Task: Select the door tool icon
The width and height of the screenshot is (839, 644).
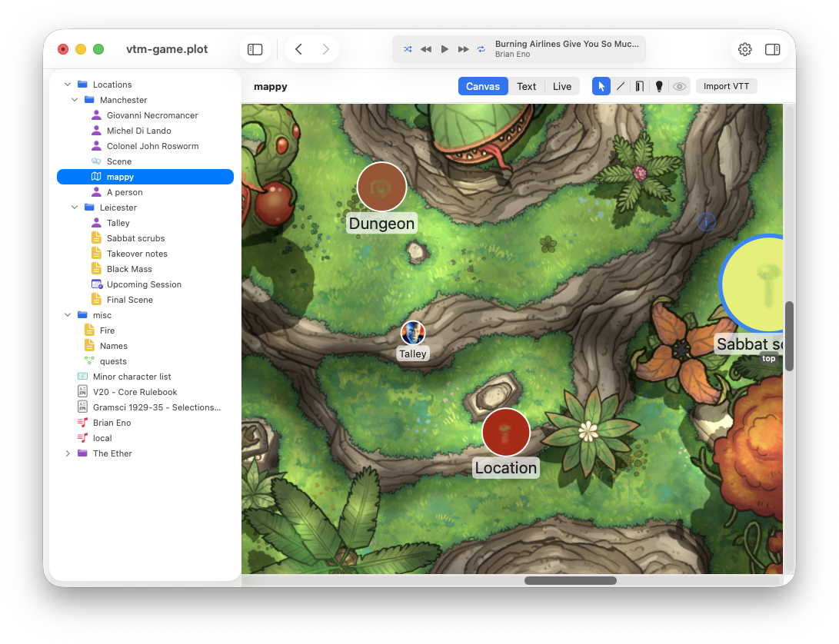Action: tap(639, 86)
